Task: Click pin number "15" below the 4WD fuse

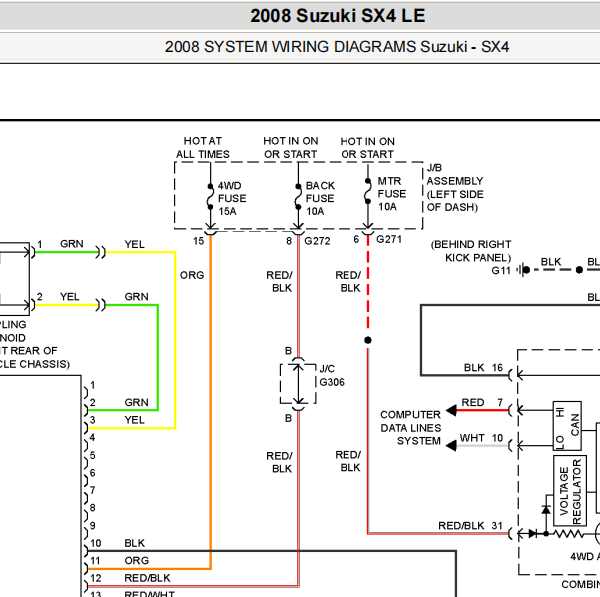Action: point(198,241)
